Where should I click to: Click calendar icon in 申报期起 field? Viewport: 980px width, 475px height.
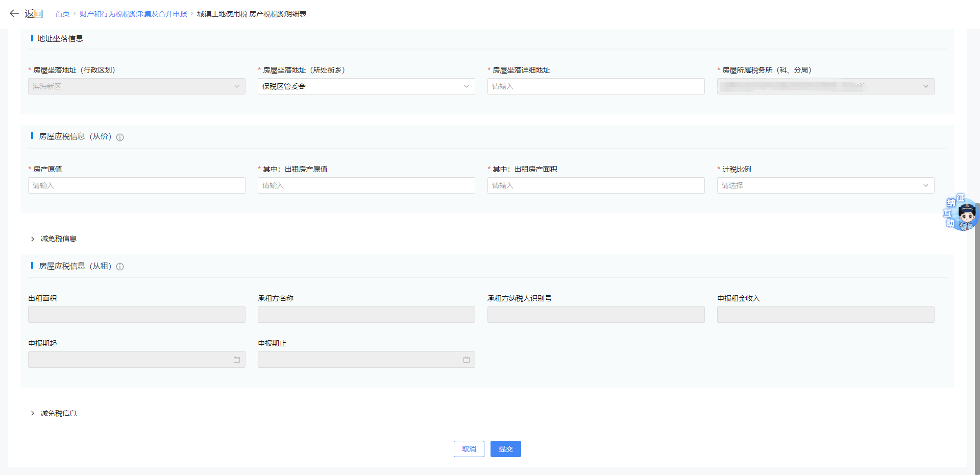tap(237, 360)
